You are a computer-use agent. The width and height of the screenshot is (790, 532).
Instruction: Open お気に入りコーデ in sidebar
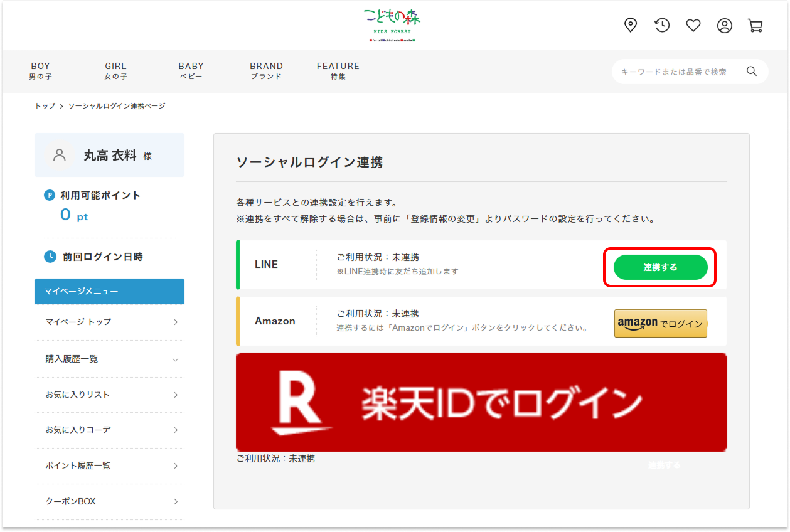[110, 430]
